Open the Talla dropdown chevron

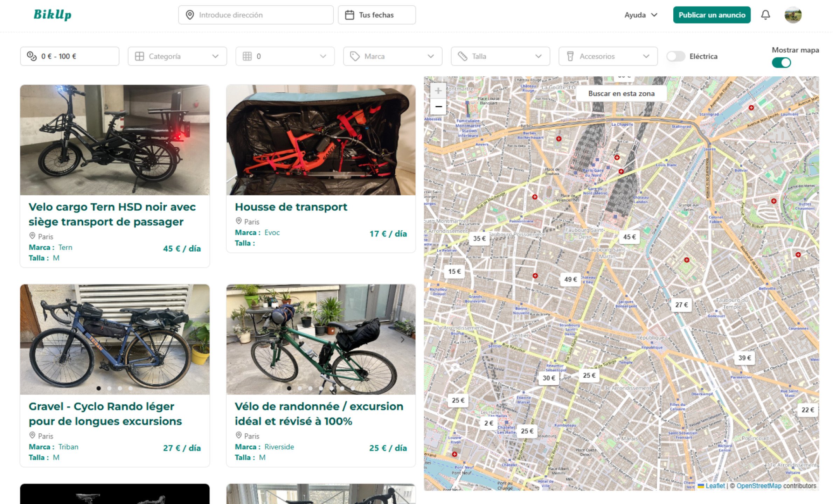point(539,56)
